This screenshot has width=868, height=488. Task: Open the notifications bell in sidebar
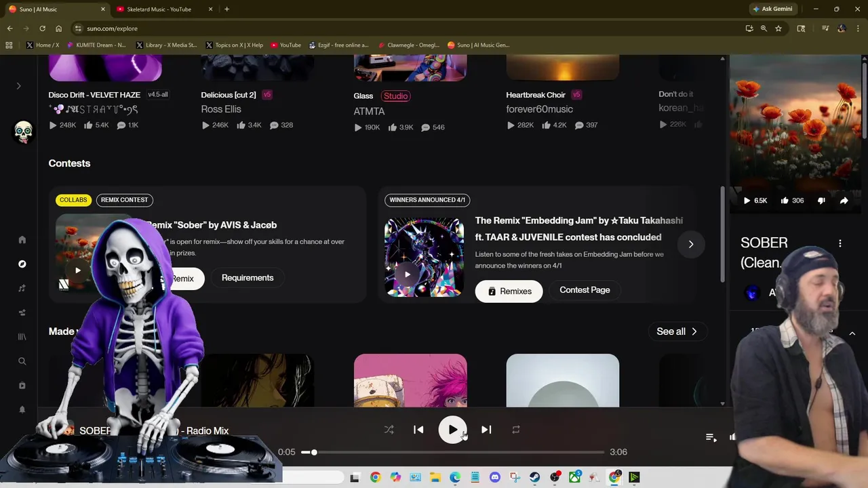(22, 409)
